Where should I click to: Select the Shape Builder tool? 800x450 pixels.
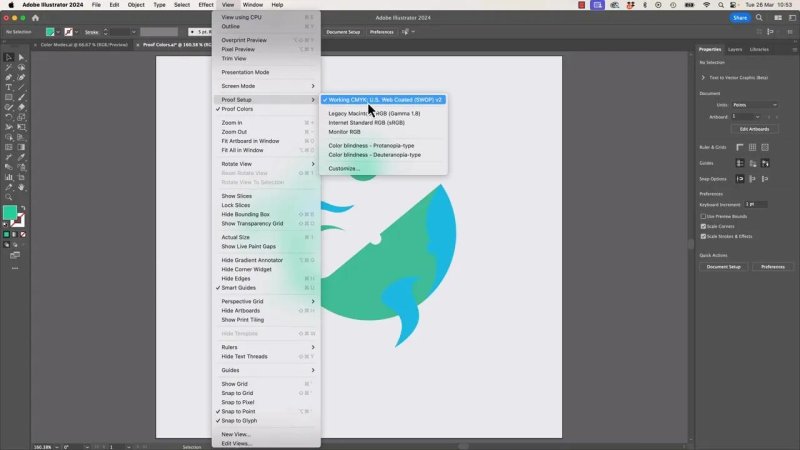9,137
